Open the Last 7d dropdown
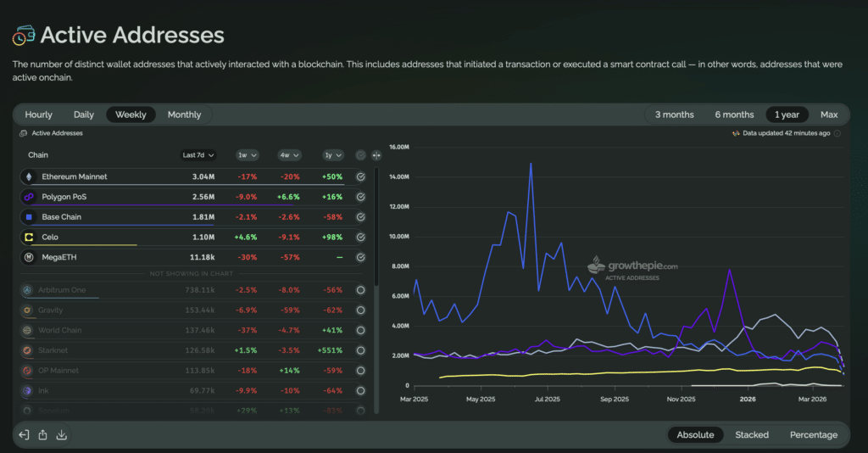This screenshot has height=453, width=868. (198, 155)
